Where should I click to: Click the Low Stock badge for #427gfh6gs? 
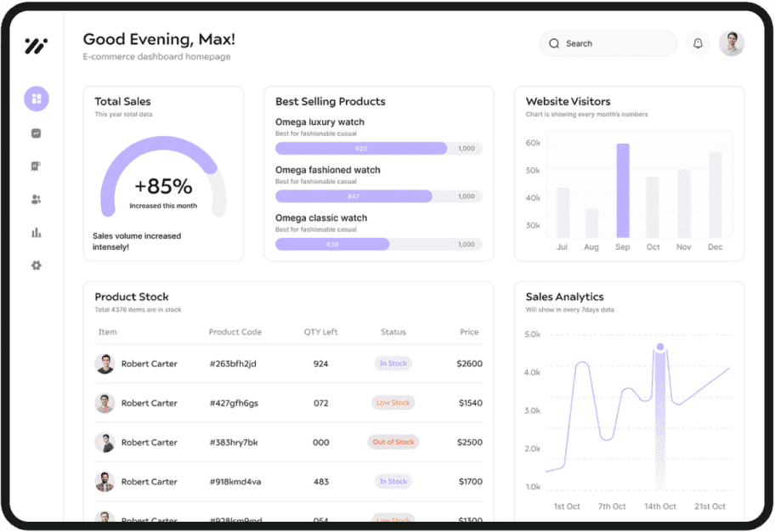pyautogui.click(x=393, y=403)
